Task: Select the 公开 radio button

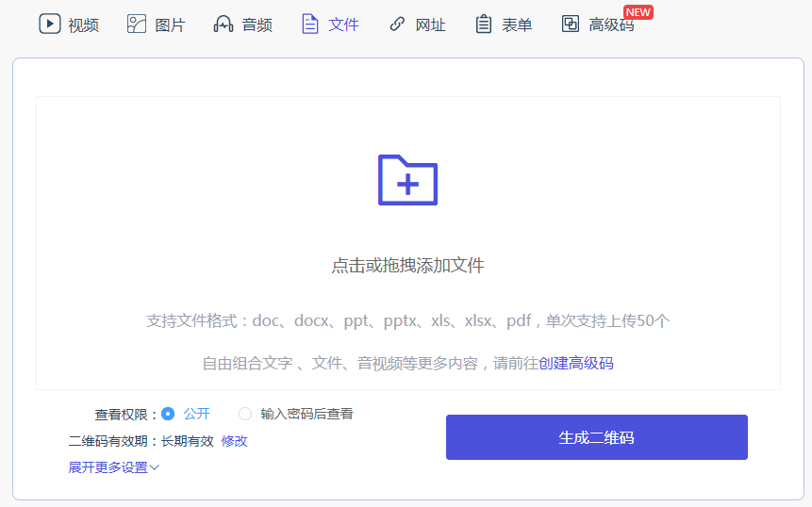Action: point(168,414)
